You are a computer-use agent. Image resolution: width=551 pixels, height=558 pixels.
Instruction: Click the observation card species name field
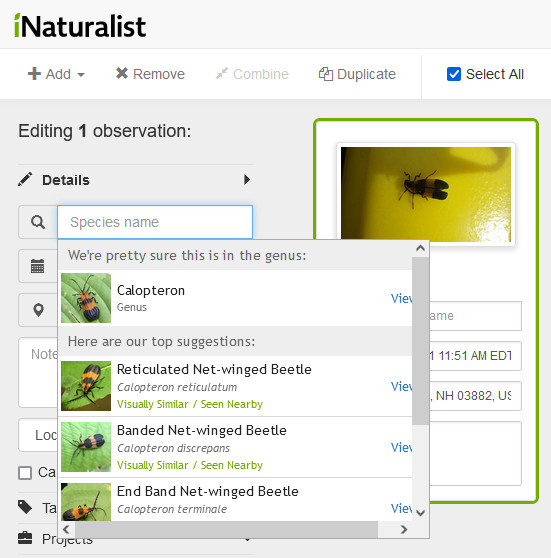coord(475,316)
